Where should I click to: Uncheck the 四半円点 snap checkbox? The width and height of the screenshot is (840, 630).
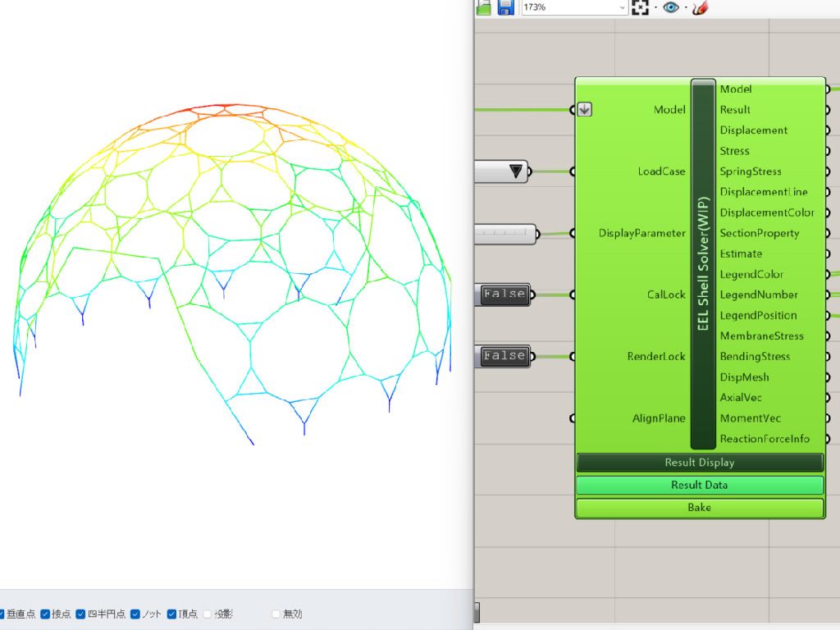pyautogui.click(x=81, y=614)
